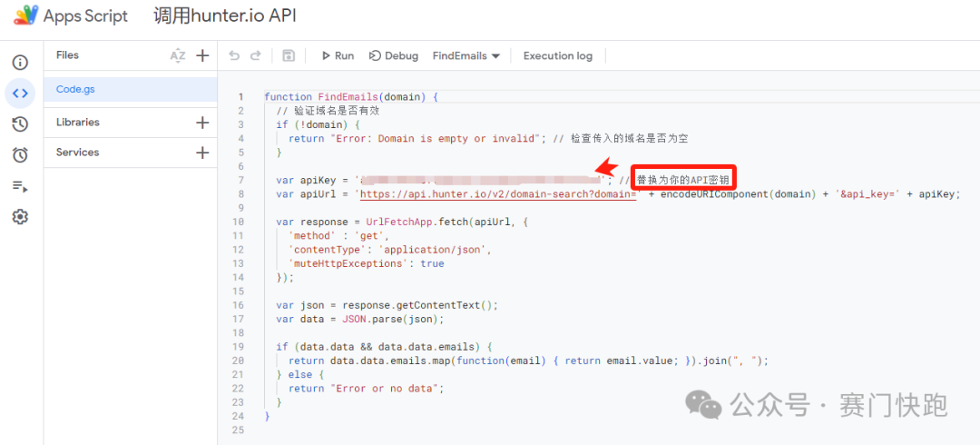The height and width of the screenshot is (445, 980).
Task: Click the Apps Script title text
Action: tap(85, 15)
